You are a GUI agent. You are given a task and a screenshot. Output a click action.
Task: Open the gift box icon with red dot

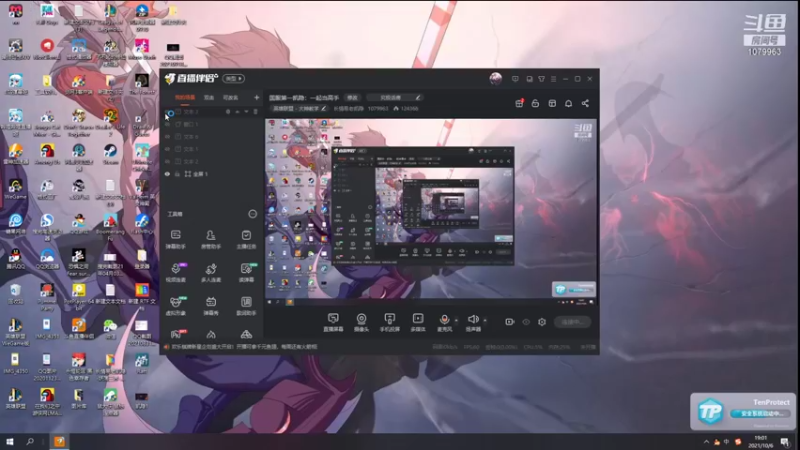point(519,103)
